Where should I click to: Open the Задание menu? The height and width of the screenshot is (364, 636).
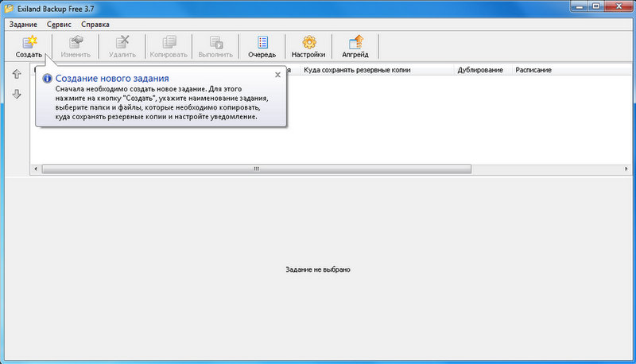pyautogui.click(x=23, y=25)
